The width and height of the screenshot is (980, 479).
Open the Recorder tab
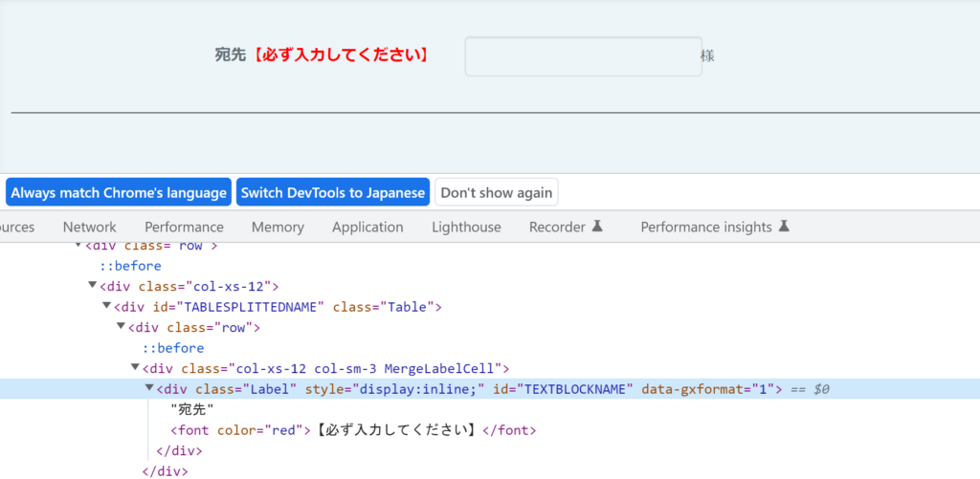coord(566,227)
